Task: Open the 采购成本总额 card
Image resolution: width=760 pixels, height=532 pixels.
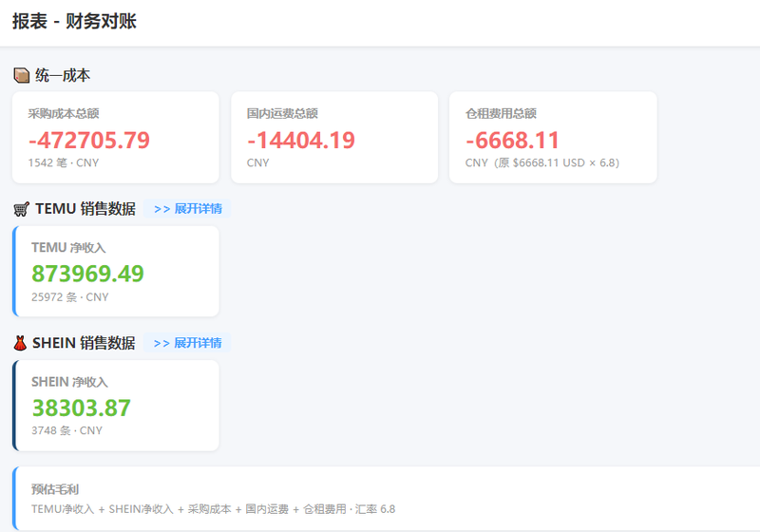Action: [x=116, y=138]
